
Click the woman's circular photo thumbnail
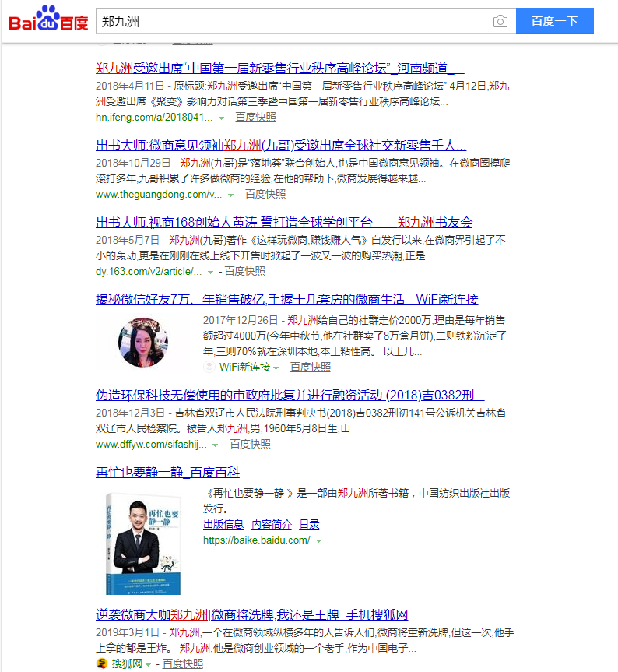(143, 343)
